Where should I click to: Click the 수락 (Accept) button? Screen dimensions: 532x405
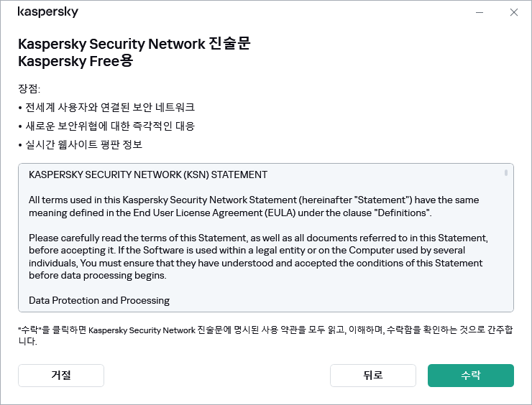(x=470, y=376)
